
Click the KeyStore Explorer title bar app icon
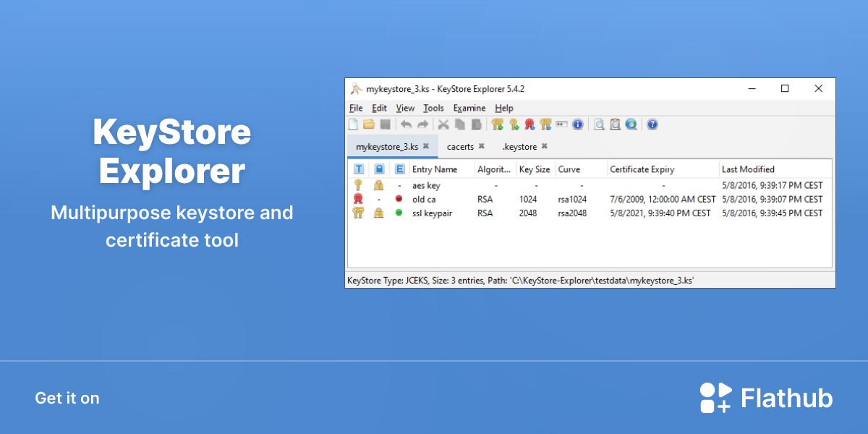[357, 88]
